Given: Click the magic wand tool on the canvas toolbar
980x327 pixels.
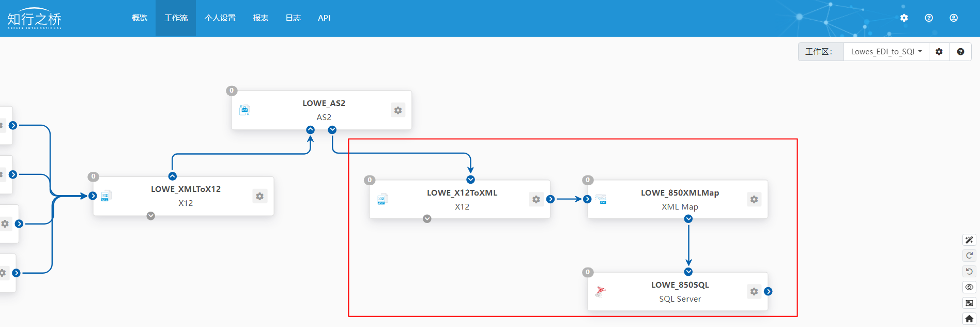Looking at the screenshot, I should (969, 240).
